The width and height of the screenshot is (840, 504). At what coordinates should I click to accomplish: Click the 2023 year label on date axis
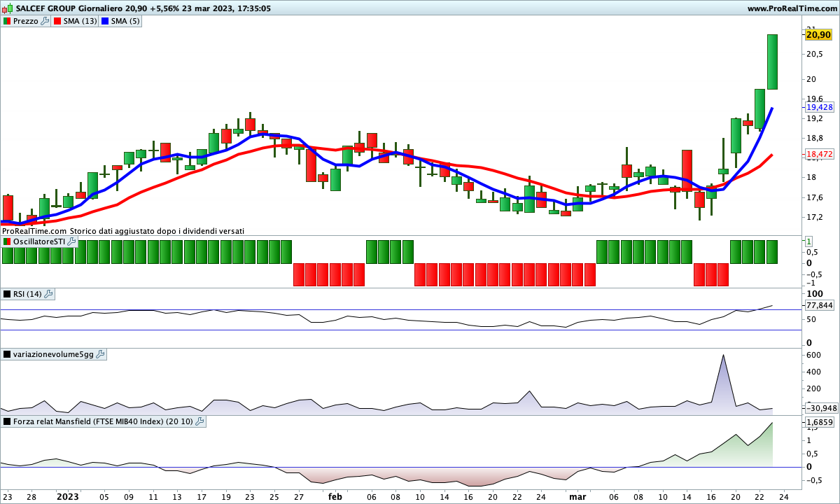click(68, 496)
